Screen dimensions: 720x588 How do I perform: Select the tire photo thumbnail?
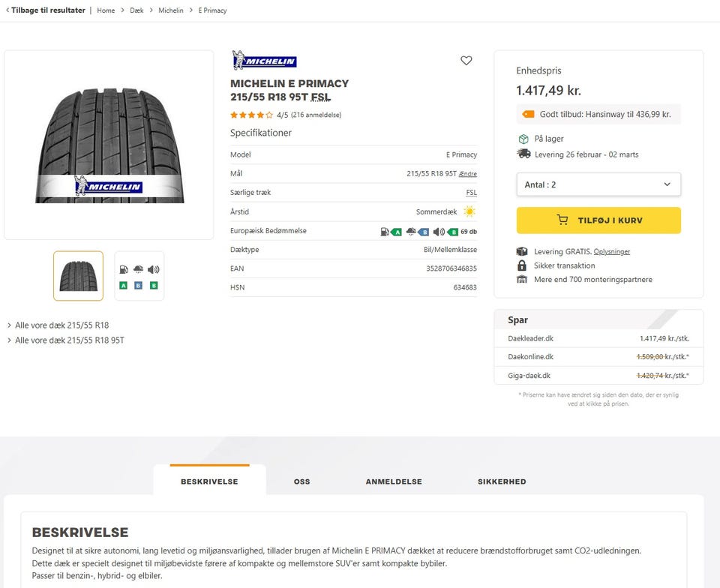(x=78, y=276)
